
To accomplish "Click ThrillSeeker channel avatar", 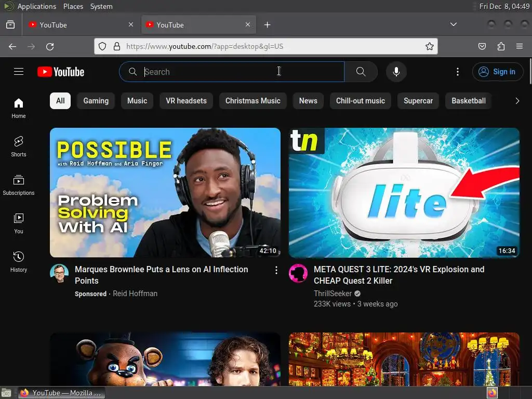I will 298,273.
